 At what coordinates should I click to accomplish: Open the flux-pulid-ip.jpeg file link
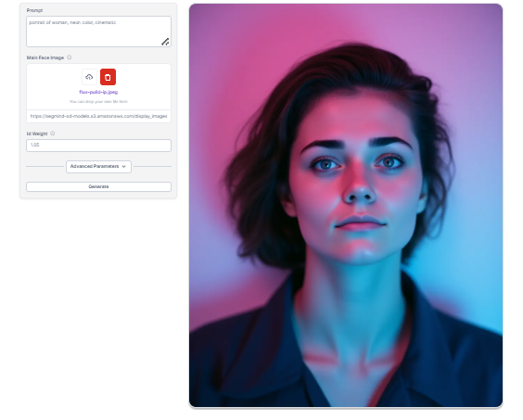tap(98, 92)
